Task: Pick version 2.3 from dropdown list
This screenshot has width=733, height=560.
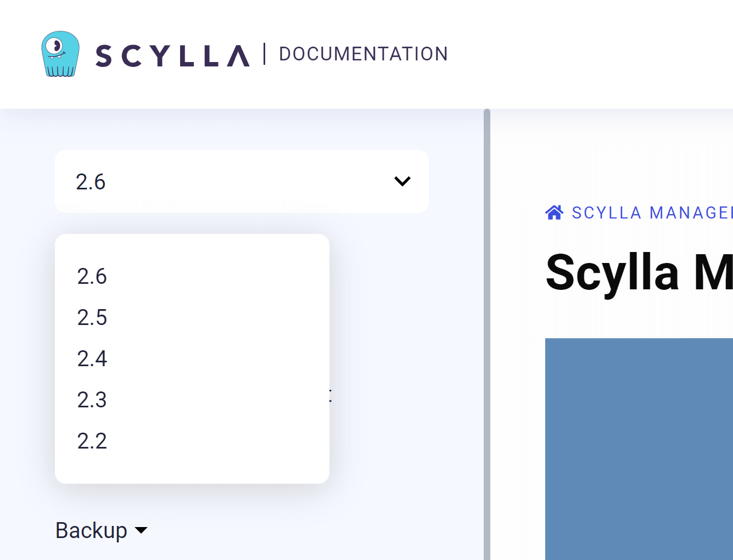Action: point(92,400)
